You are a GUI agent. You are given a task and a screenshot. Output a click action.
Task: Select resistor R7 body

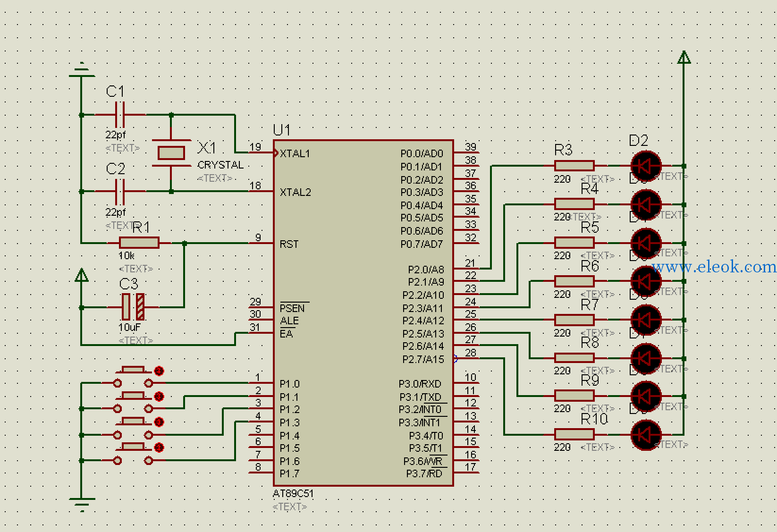pos(574,320)
